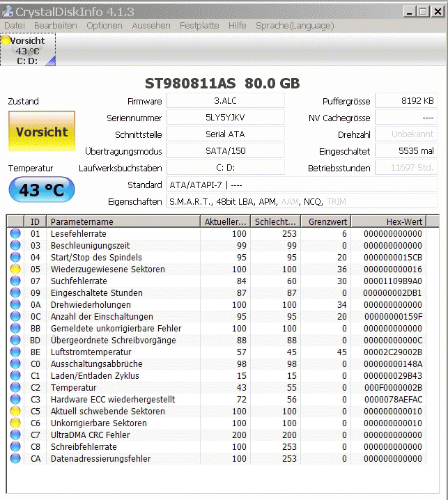Click the Schlecht... column header
The image size is (448, 500).
276,221
